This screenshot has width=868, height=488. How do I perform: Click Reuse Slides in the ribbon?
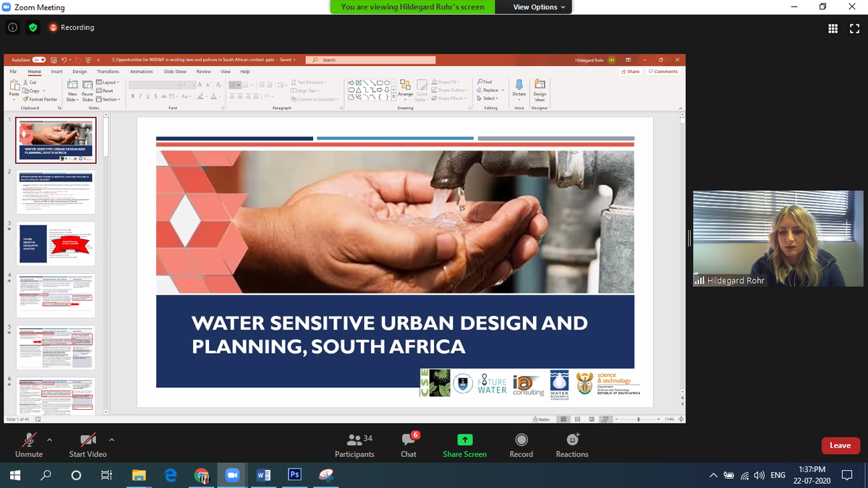click(87, 91)
